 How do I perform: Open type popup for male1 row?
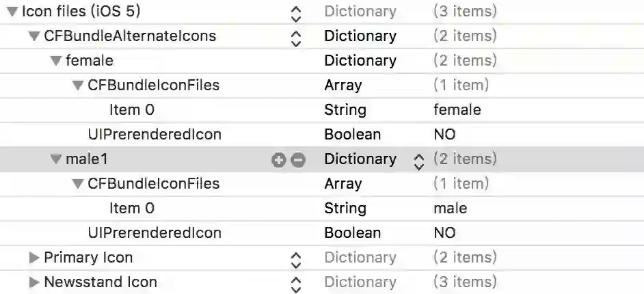pyautogui.click(x=419, y=161)
